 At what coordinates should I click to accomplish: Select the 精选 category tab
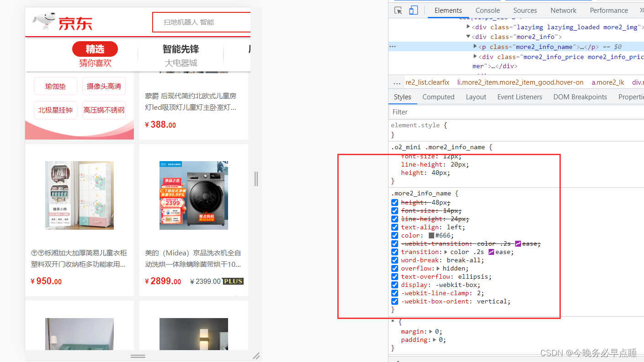95,49
